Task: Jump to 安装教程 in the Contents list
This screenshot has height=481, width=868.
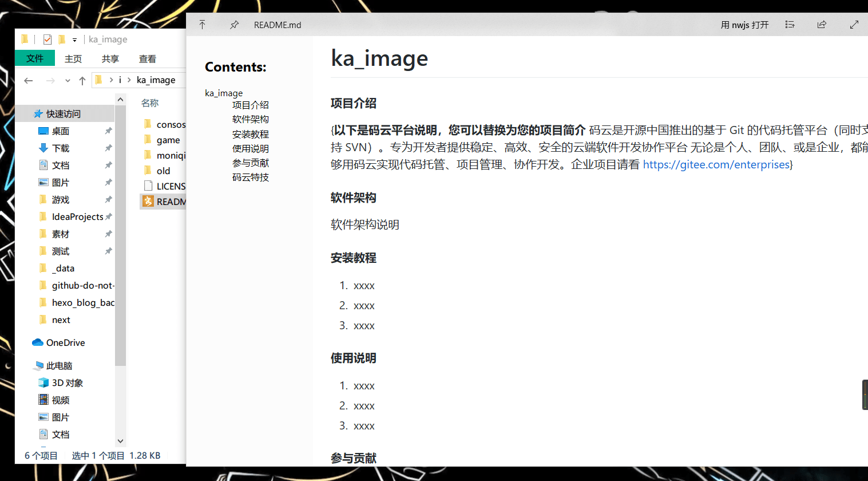Action: click(x=250, y=134)
